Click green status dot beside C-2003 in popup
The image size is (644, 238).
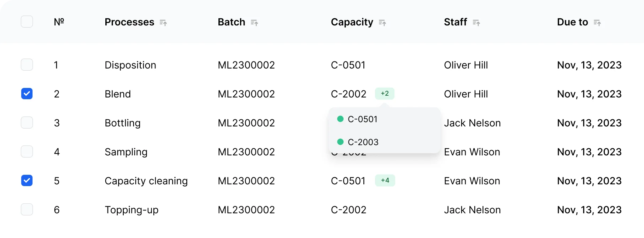pos(340,142)
